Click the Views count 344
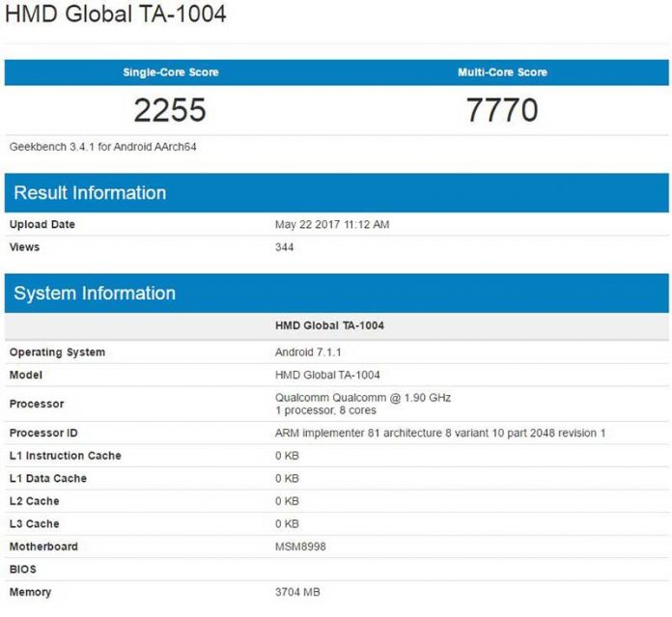672x617 pixels. click(x=285, y=247)
